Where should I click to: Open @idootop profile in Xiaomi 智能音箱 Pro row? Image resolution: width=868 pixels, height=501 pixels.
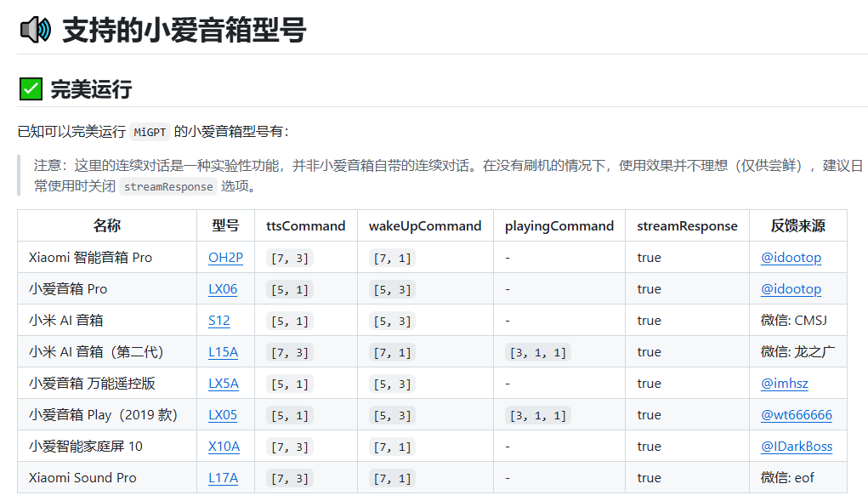[791, 258]
